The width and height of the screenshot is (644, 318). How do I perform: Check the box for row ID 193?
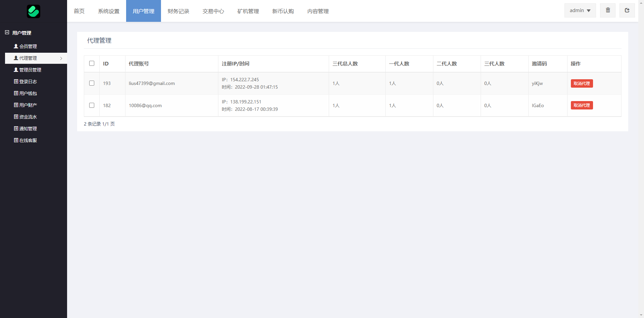click(x=92, y=83)
